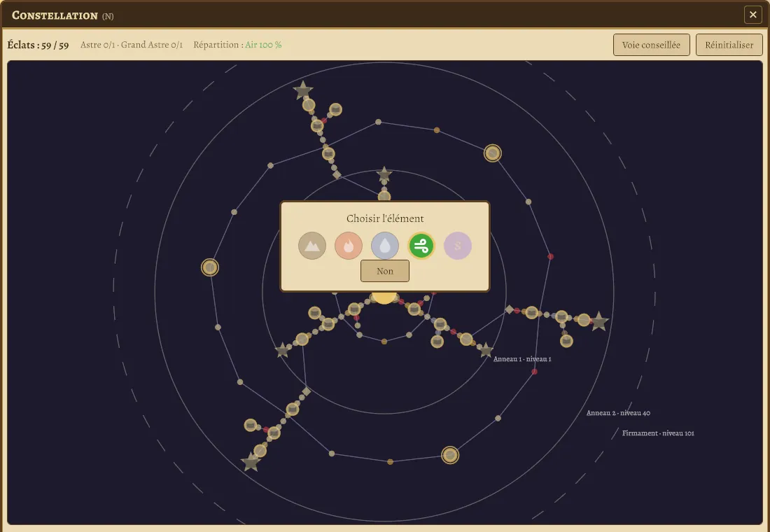Image resolution: width=770 pixels, height=532 pixels.
Task: Click the "Anneau 1 · niveau 1" ring label
Action: coord(522,359)
